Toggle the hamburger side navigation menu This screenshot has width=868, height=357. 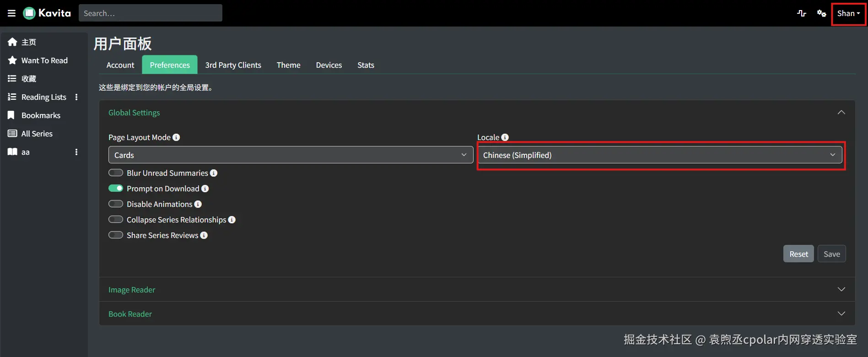point(12,13)
